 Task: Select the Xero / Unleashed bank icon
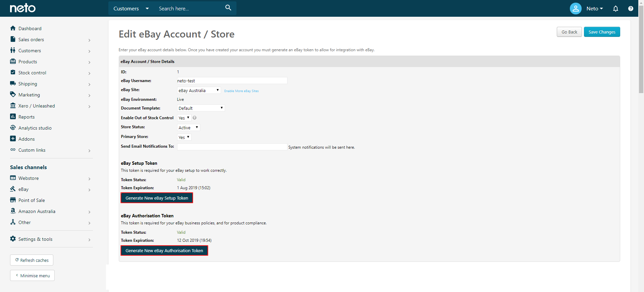tap(13, 105)
